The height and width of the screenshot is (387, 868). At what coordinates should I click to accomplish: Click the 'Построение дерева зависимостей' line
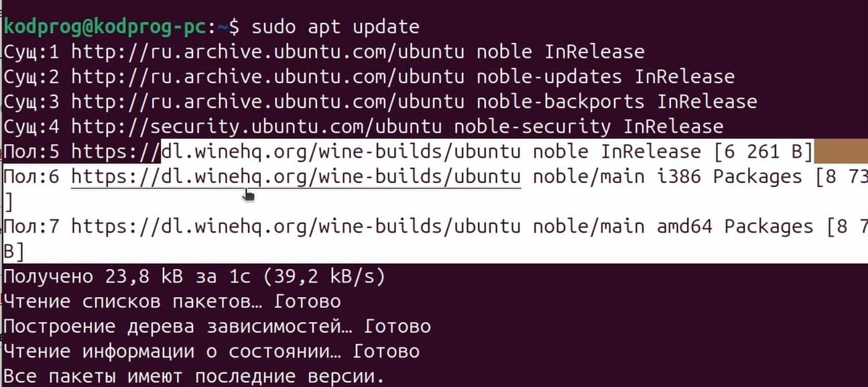(216, 327)
